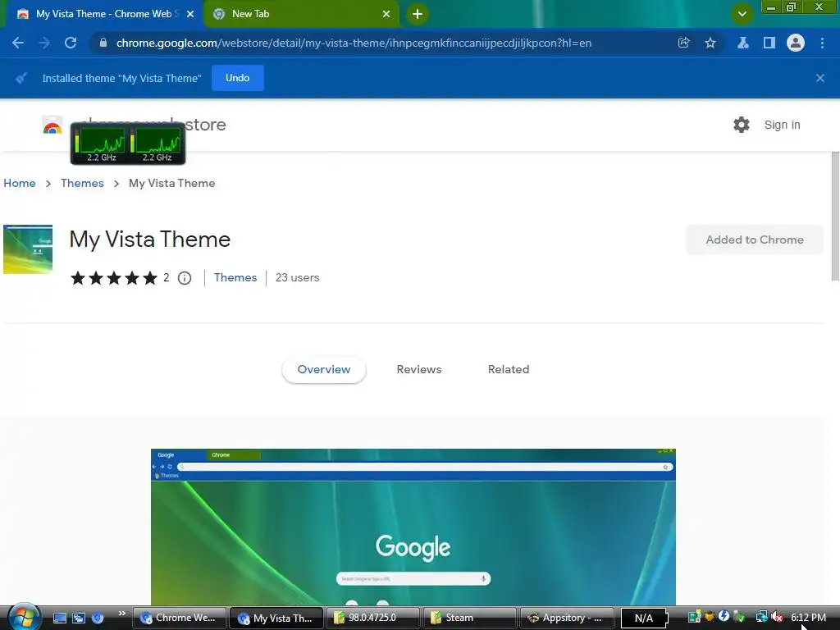Expand quick launch overflow chevron
840x630 pixels.
[x=122, y=614]
